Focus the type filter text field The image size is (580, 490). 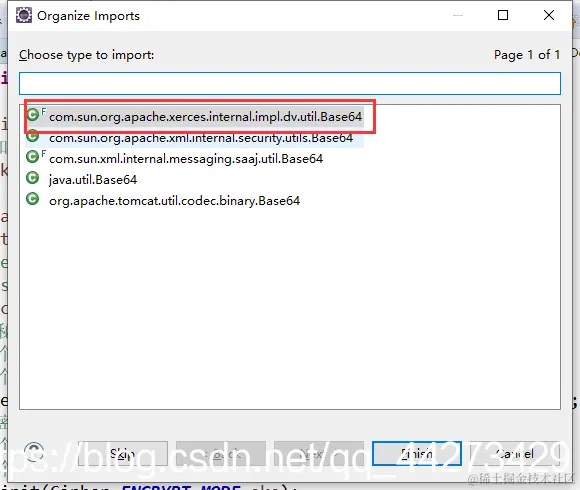[290, 84]
